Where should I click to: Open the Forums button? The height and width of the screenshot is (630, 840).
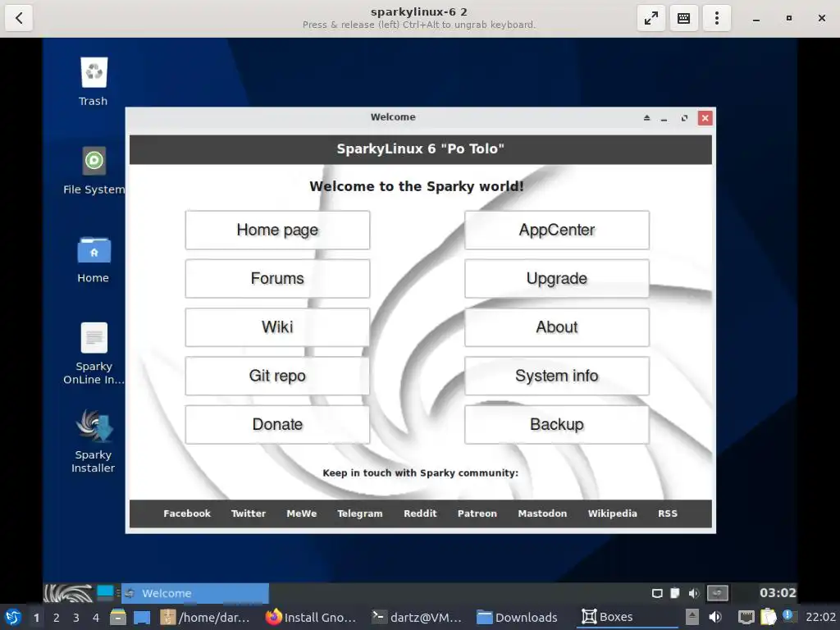[x=277, y=279]
